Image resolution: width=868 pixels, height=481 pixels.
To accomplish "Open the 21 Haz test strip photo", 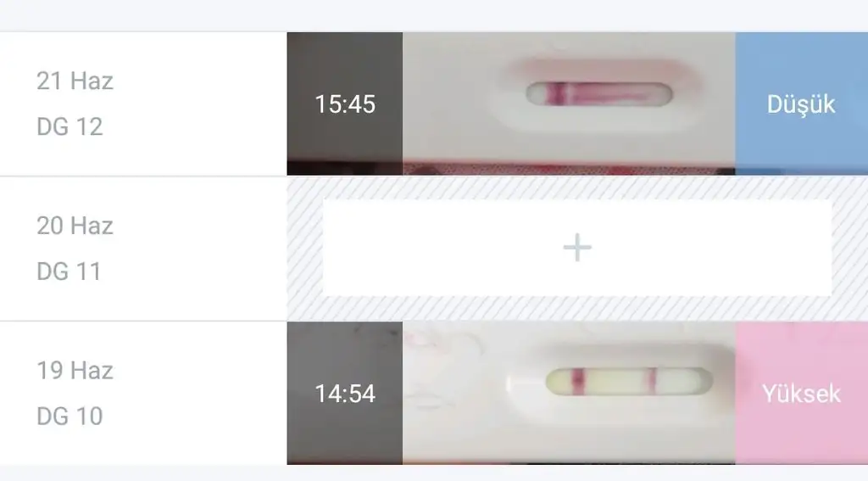I will click(x=569, y=103).
